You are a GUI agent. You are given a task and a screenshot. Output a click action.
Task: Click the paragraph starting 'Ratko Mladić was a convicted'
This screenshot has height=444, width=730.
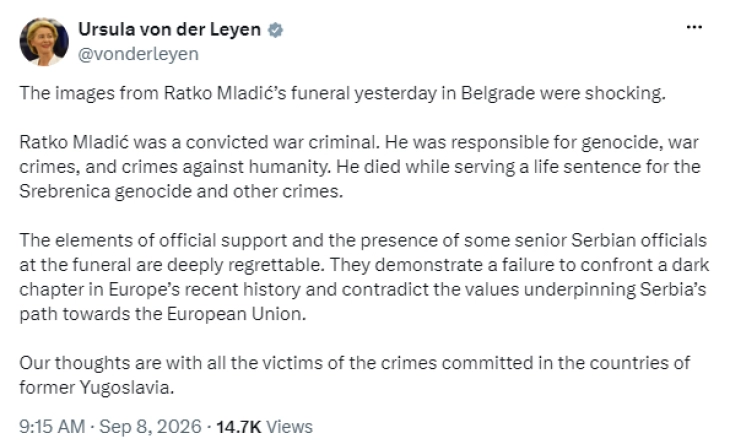[359, 167]
